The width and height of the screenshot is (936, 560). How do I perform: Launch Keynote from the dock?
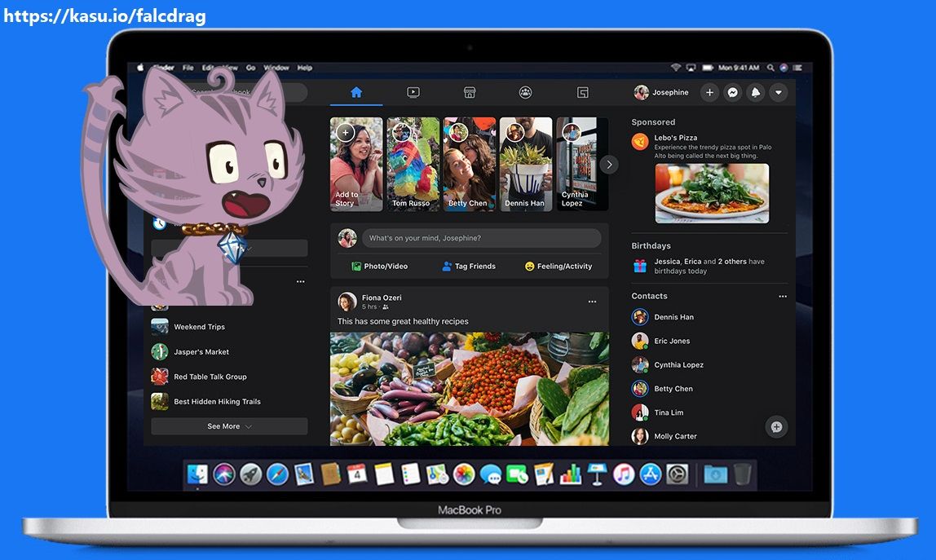[597, 474]
